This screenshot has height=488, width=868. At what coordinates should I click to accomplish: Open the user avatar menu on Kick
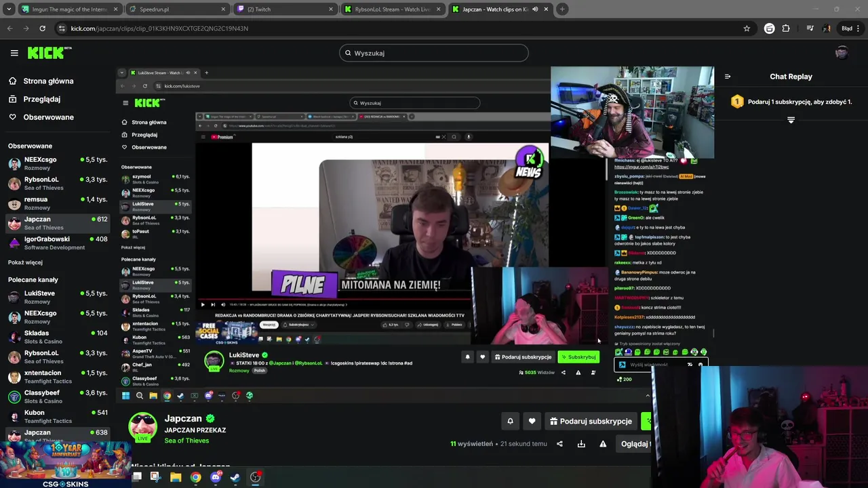point(842,53)
